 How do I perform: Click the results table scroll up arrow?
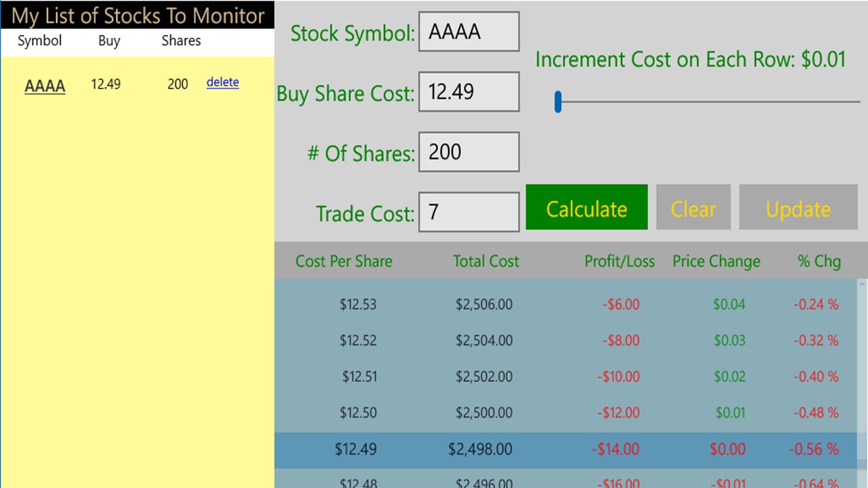point(862,284)
